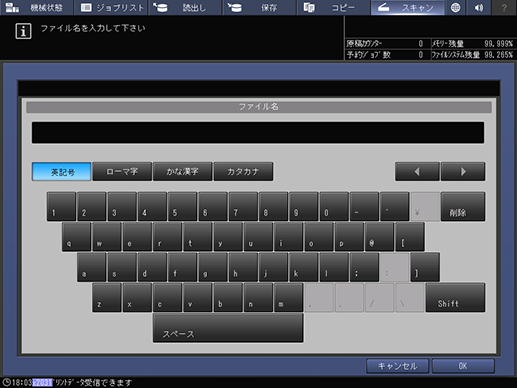Tap the w key
The width and height of the screenshot is (517, 388).
click(x=107, y=237)
